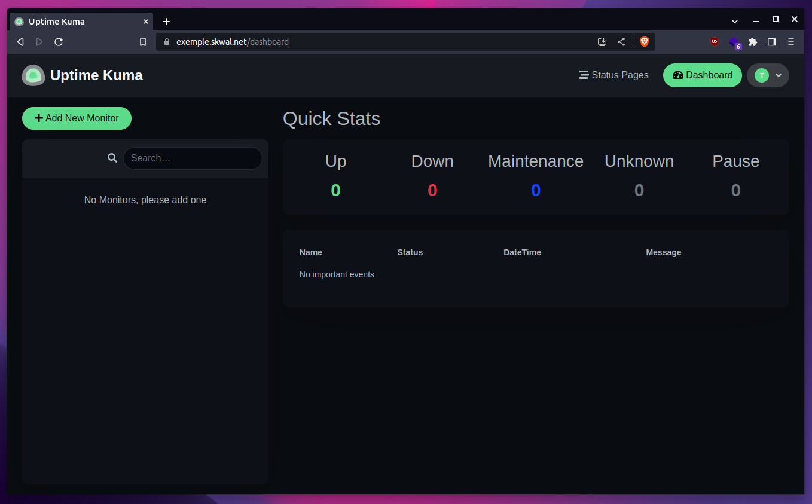
Task: Click the Down count value
Action: click(432, 190)
